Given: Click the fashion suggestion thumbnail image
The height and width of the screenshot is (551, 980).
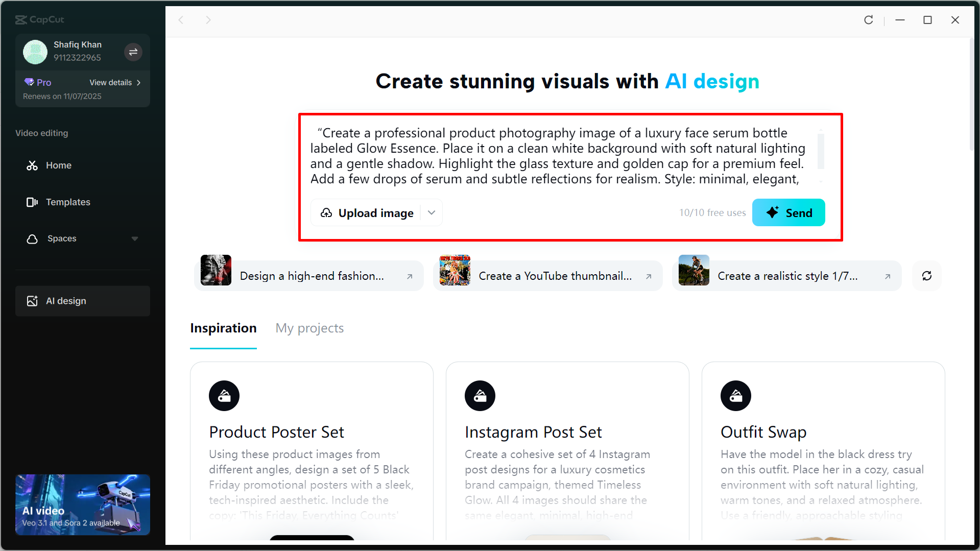Looking at the screenshot, I should (x=216, y=270).
